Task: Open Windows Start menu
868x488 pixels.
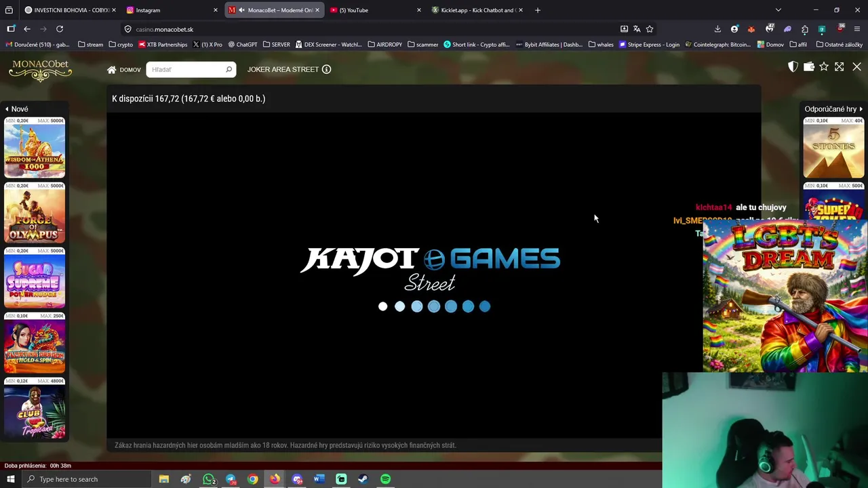Action: (x=10, y=479)
